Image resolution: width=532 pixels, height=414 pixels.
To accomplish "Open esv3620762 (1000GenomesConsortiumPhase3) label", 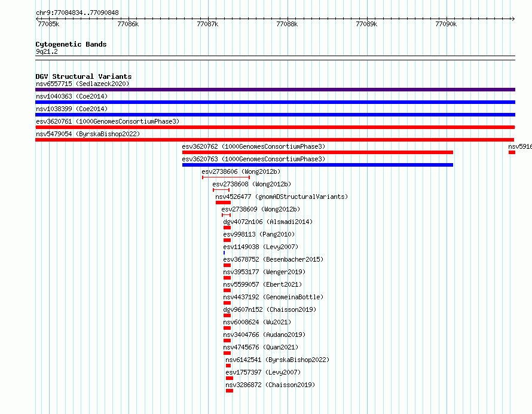I will (x=253, y=146).
